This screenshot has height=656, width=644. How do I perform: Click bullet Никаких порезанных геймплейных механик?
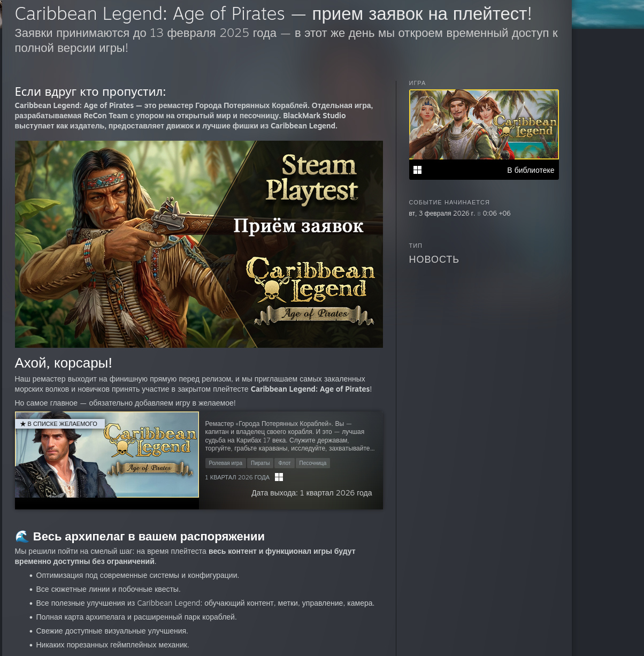coord(113,645)
